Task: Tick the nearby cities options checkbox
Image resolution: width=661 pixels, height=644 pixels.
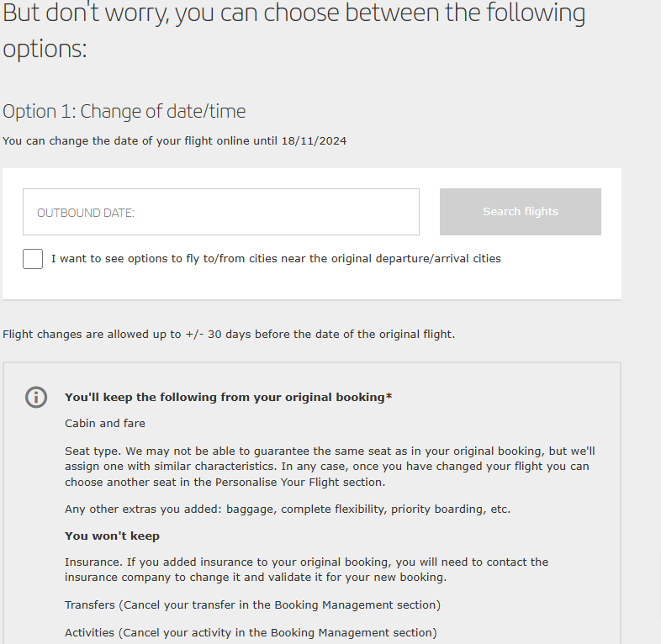Action: pyautogui.click(x=33, y=259)
